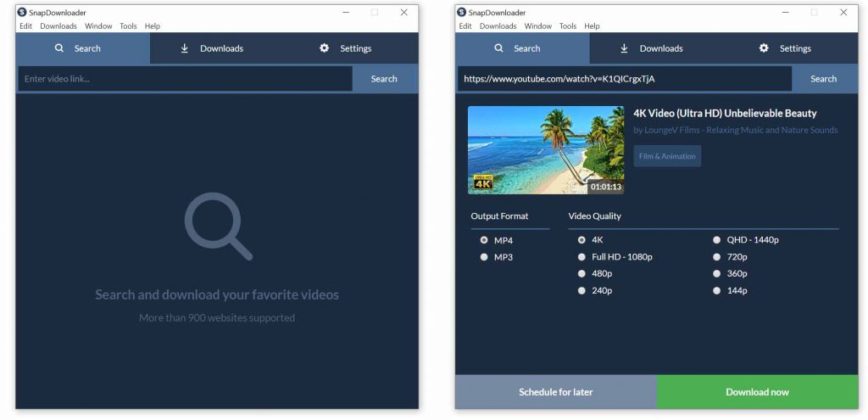Click Search button beside the YouTube URL
The image size is (868, 420).
click(x=824, y=79)
